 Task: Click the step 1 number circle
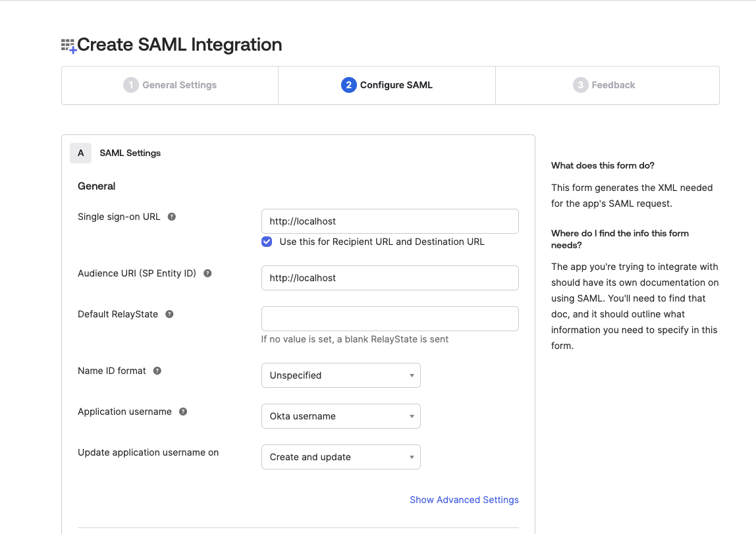(x=130, y=85)
